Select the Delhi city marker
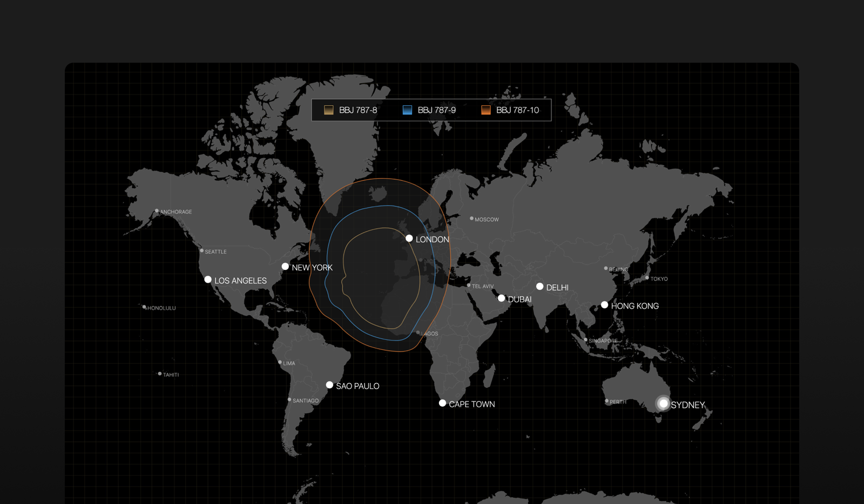Screen dimensions: 864x504 [540, 287]
